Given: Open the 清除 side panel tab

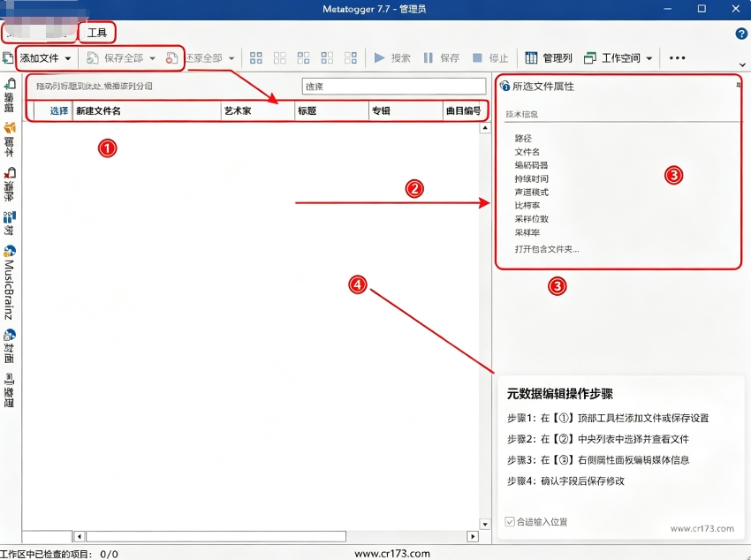Looking at the screenshot, I should click(10, 185).
